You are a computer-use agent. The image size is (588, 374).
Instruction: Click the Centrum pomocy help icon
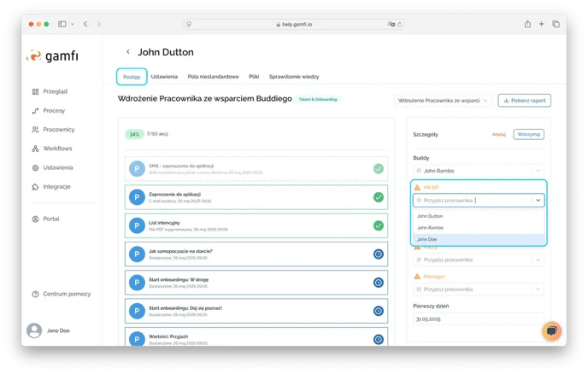point(35,294)
